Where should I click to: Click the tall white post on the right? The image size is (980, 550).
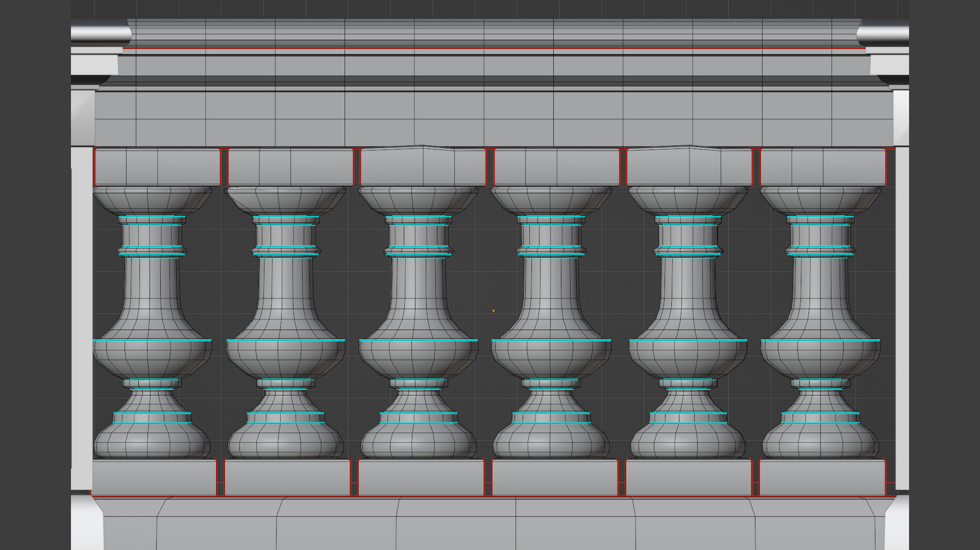pyautogui.click(x=902, y=316)
